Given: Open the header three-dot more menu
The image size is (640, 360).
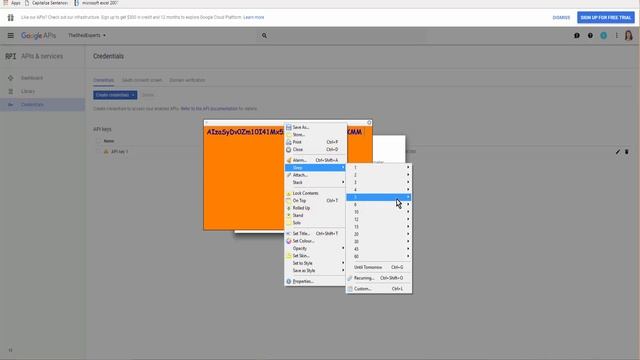Looking at the screenshot, I should [617, 36].
